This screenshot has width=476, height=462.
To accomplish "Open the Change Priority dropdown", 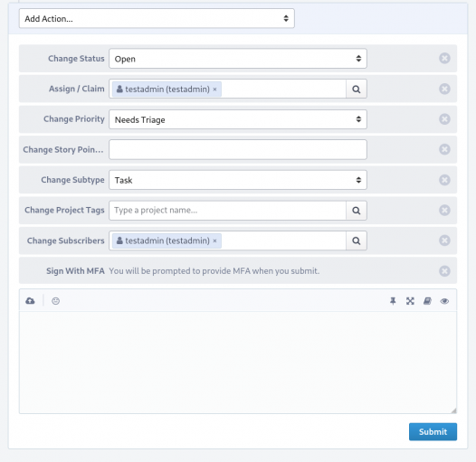I will pos(238,119).
